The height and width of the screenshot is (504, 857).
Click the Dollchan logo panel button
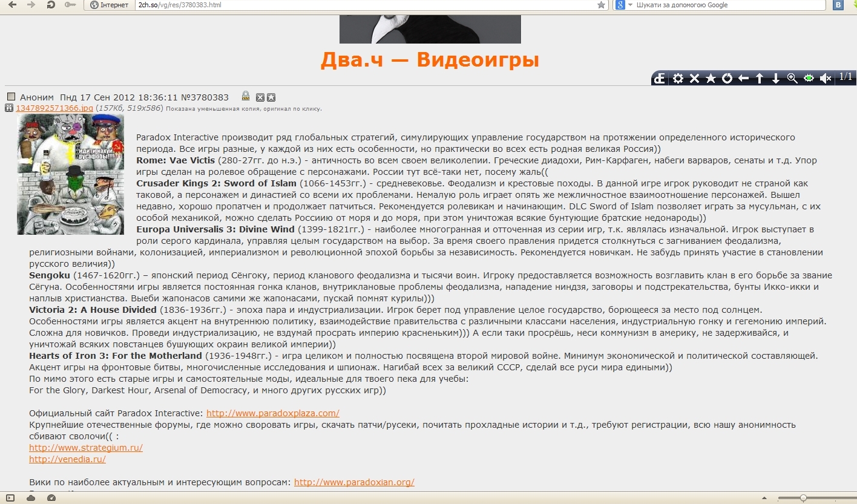pos(660,79)
